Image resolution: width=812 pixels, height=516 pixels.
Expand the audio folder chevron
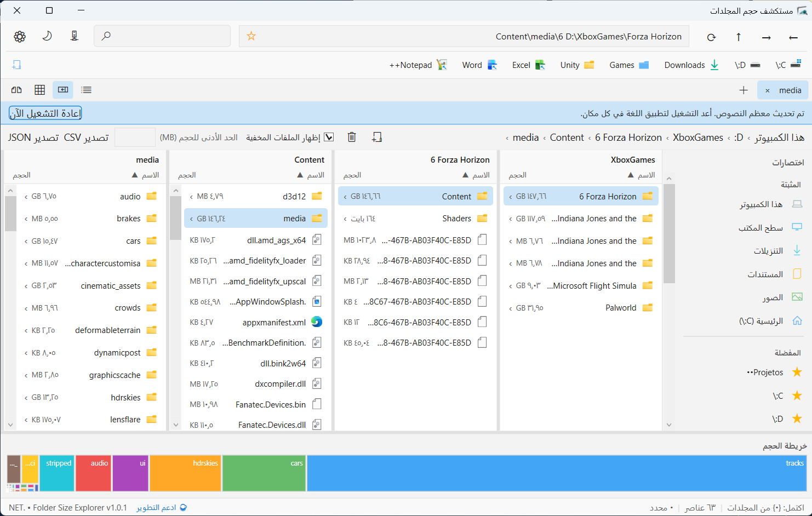pyautogui.click(x=26, y=197)
